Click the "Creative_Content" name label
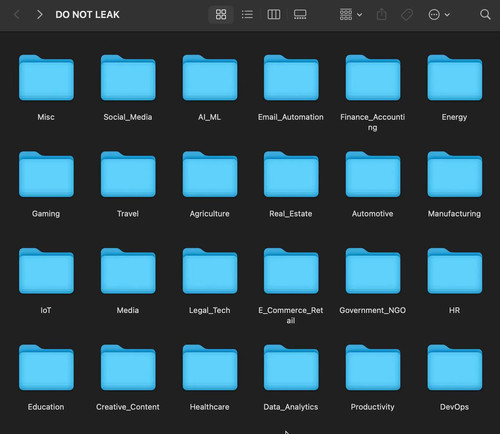This screenshot has width=500, height=434. coord(128,407)
